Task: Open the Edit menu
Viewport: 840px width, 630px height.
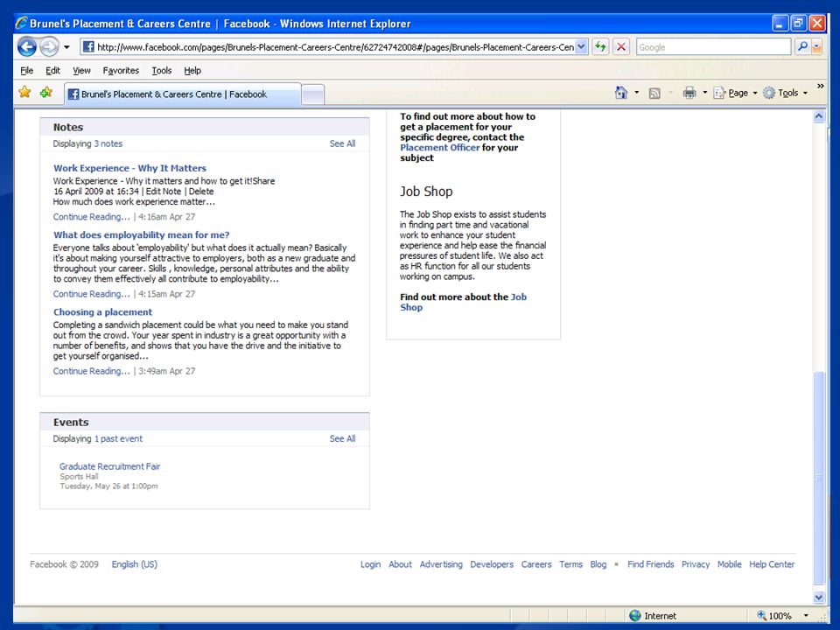Action: [53, 70]
